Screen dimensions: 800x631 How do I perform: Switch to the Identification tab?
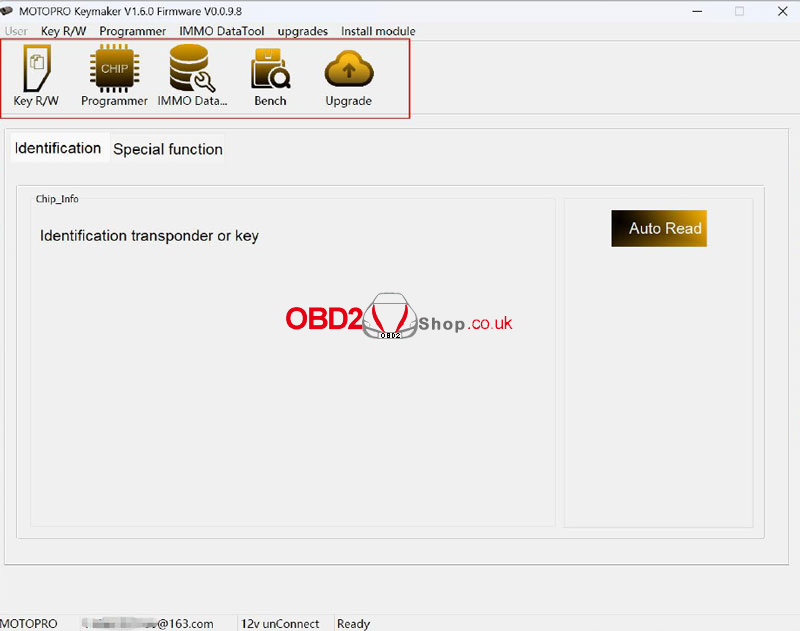coord(58,148)
